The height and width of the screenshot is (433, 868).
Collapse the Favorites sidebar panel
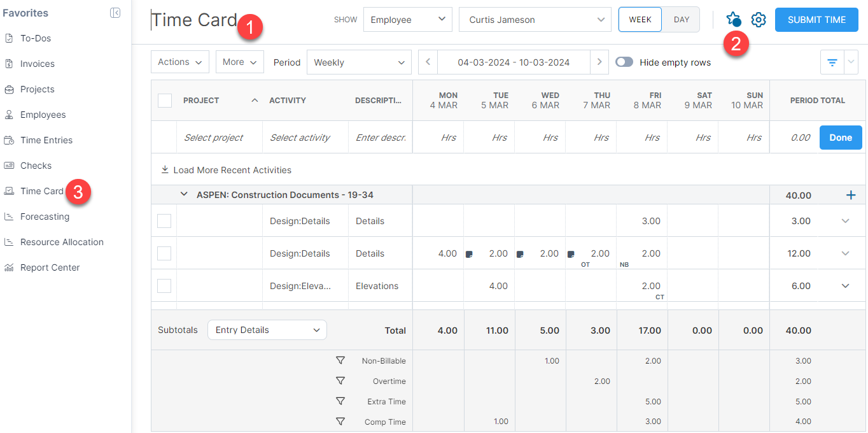click(115, 12)
